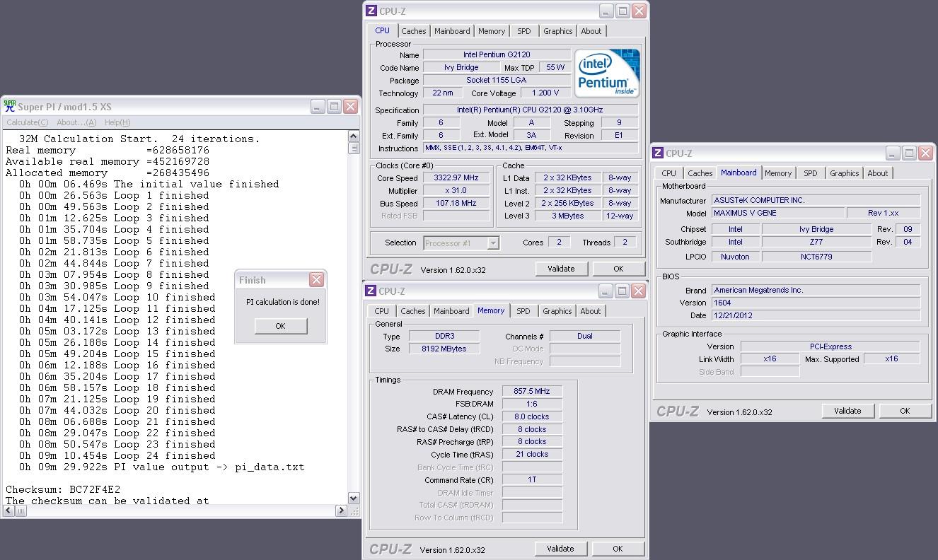Click the BIOS version 1604 field

[816, 303]
